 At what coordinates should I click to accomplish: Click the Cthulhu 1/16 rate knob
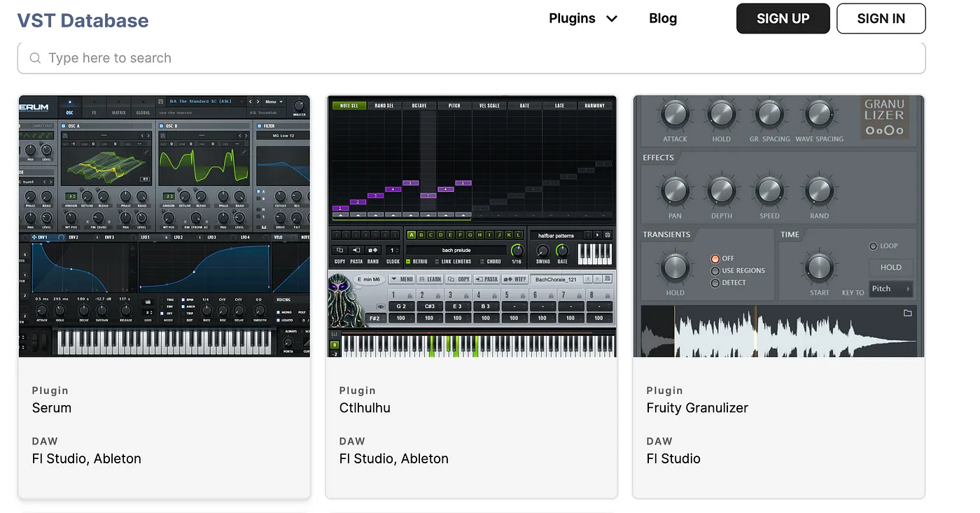pyautogui.click(x=517, y=250)
